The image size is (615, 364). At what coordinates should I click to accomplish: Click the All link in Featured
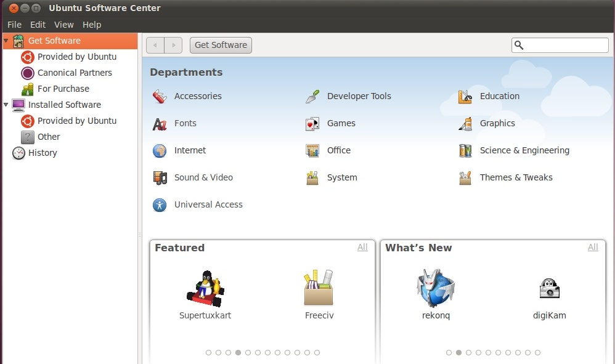(362, 247)
